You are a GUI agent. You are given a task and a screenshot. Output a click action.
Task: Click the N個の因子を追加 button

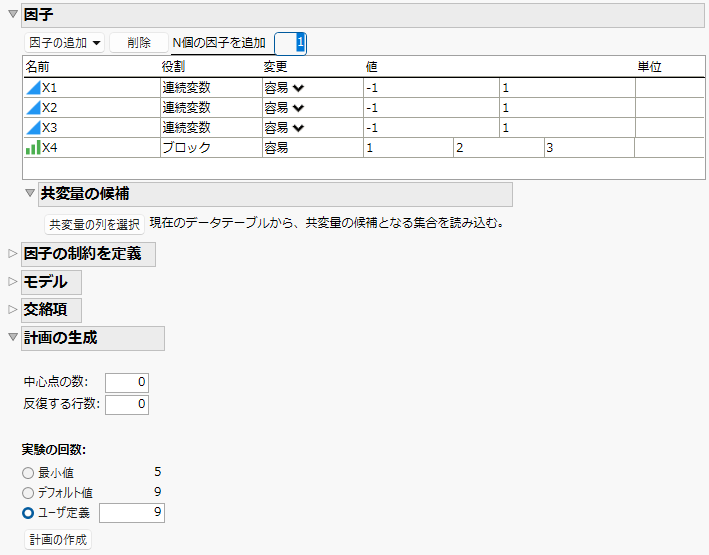tap(219, 43)
